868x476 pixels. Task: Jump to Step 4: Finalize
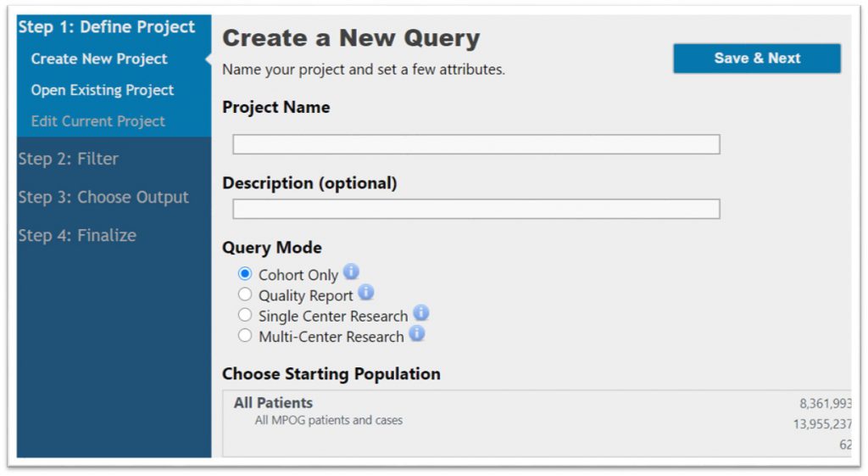[77, 236]
